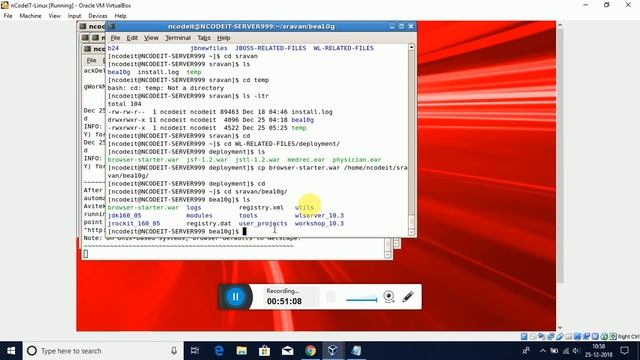Screen dimensions: 640x360
Task: Click the VirtualBox USB status icon
Action: (560, 336)
